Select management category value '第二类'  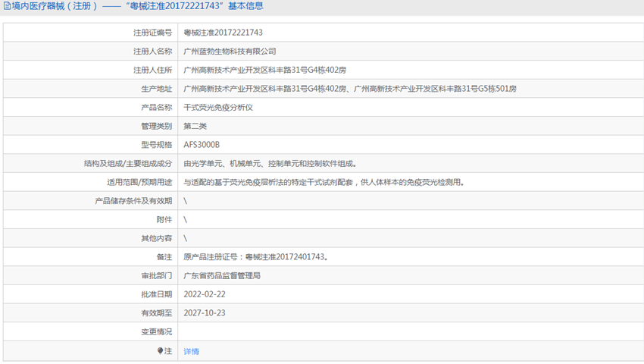pos(195,127)
